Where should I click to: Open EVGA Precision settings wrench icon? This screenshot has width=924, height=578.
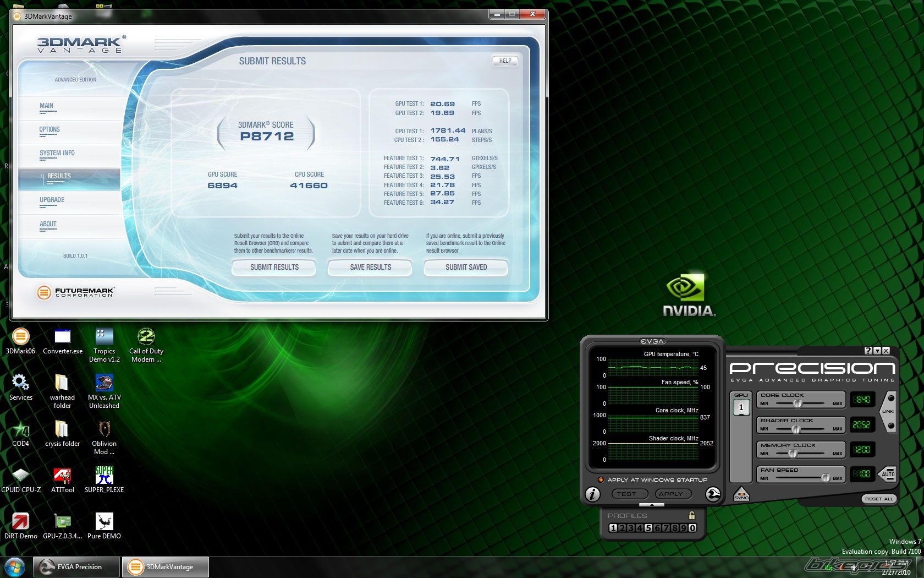[713, 494]
